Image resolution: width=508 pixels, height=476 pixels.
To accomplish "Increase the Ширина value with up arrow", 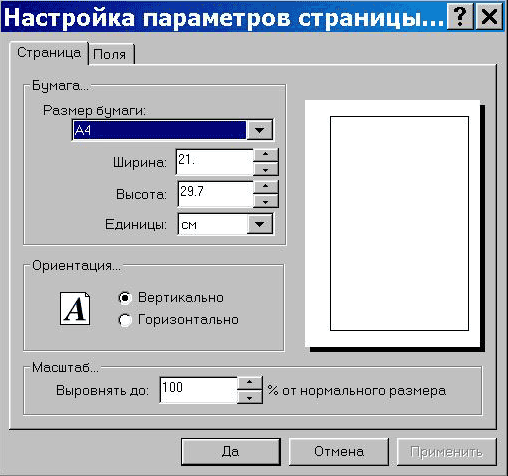I will [265, 154].
